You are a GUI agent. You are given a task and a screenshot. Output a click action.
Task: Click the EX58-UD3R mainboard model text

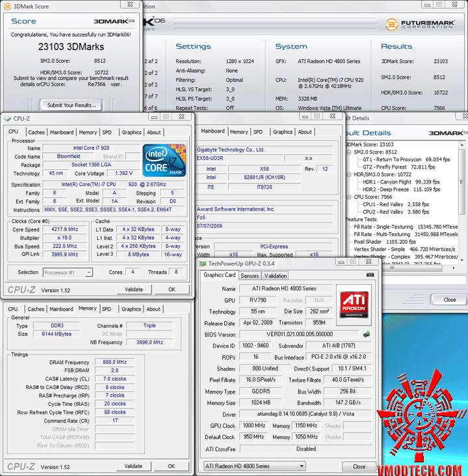[210, 158]
